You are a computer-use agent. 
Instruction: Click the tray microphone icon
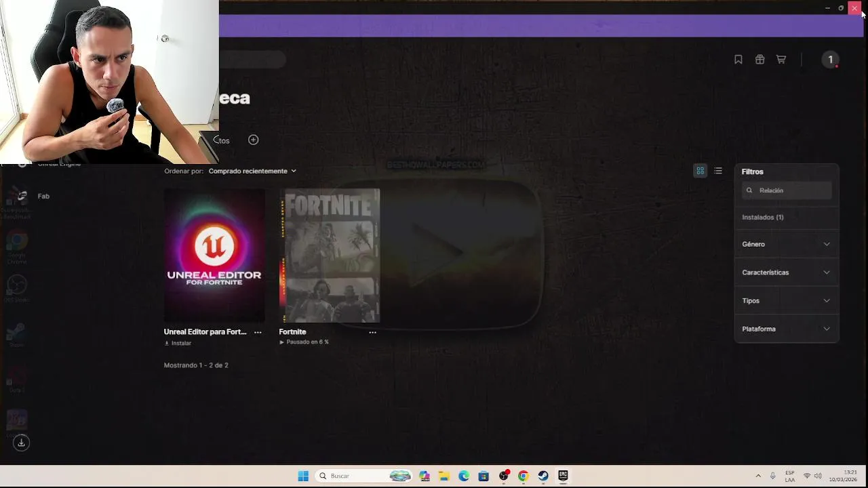pyautogui.click(x=772, y=476)
